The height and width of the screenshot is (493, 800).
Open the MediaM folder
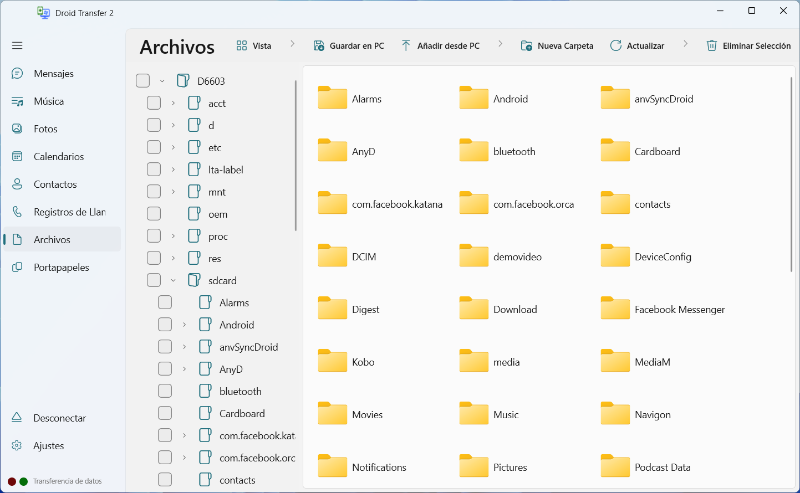click(x=635, y=361)
